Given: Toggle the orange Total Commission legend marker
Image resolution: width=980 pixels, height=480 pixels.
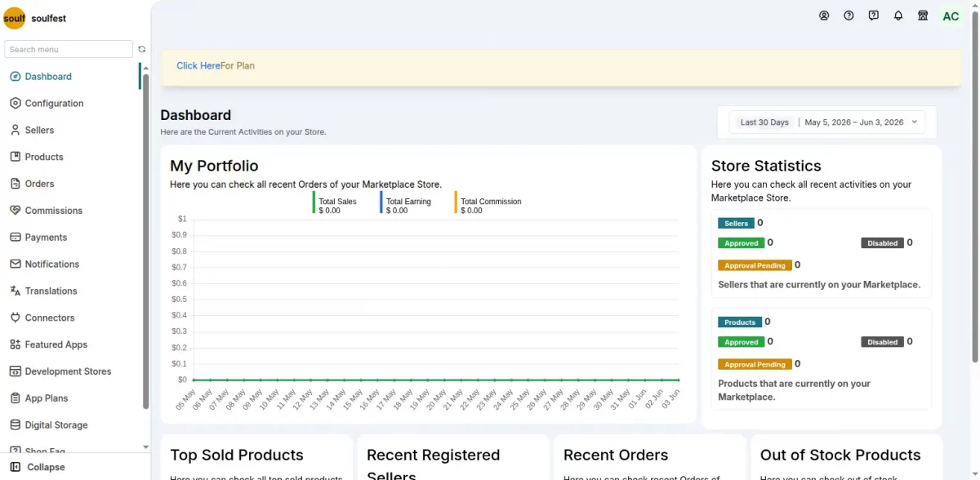Looking at the screenshot, I should (x=456, y=202).
